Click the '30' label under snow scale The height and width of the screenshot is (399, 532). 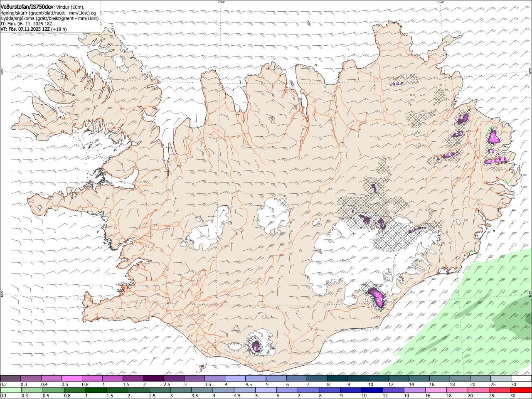coord(514,384)
